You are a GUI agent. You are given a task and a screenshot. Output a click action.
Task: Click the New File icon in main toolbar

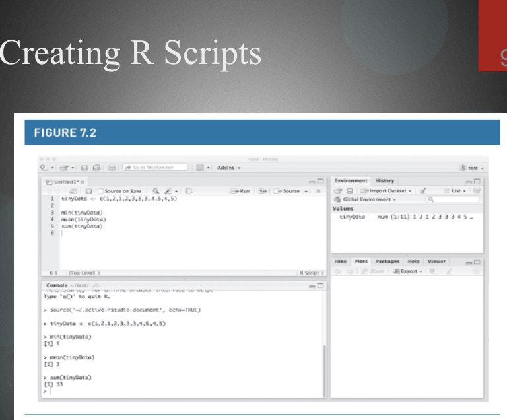(44, 168)
